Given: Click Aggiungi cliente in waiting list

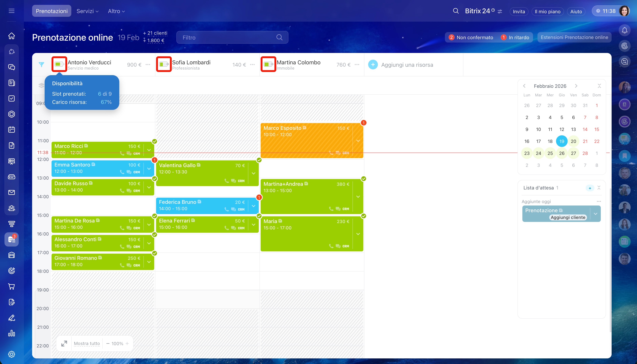Looking at the screenshot, I should click(x=568, y=217).
